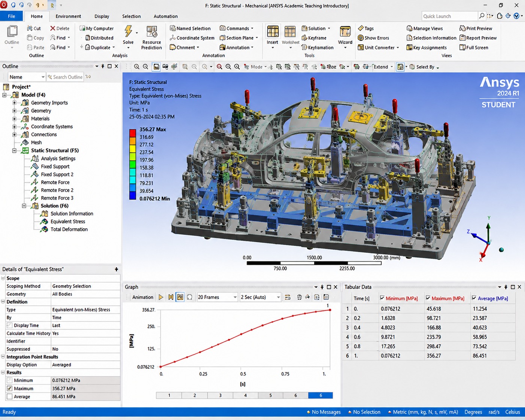Select Total Deformation in the tree
Viewport: 525px width, 420px height.
pyautogui.click(x=69, y=229)
